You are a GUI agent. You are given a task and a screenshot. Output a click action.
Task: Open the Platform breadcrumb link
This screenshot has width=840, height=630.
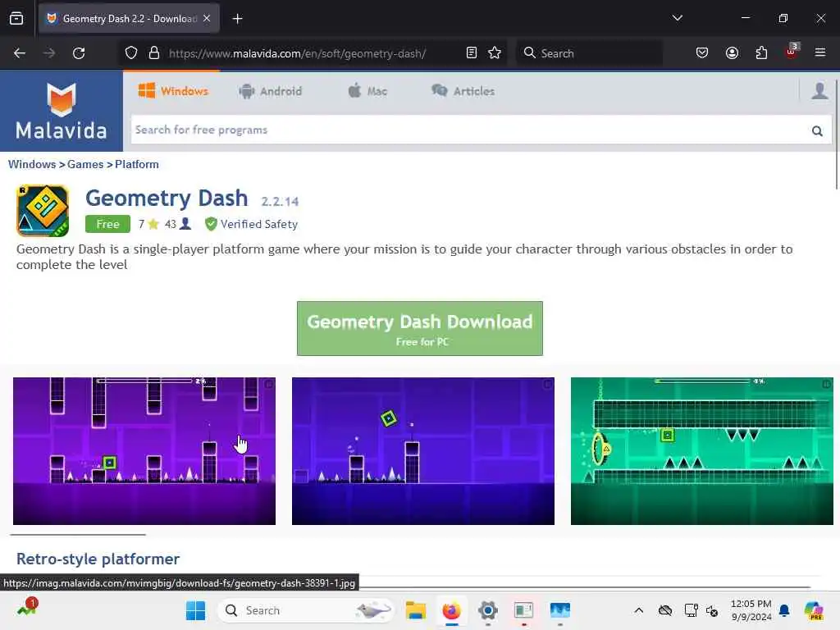point(137,164)
